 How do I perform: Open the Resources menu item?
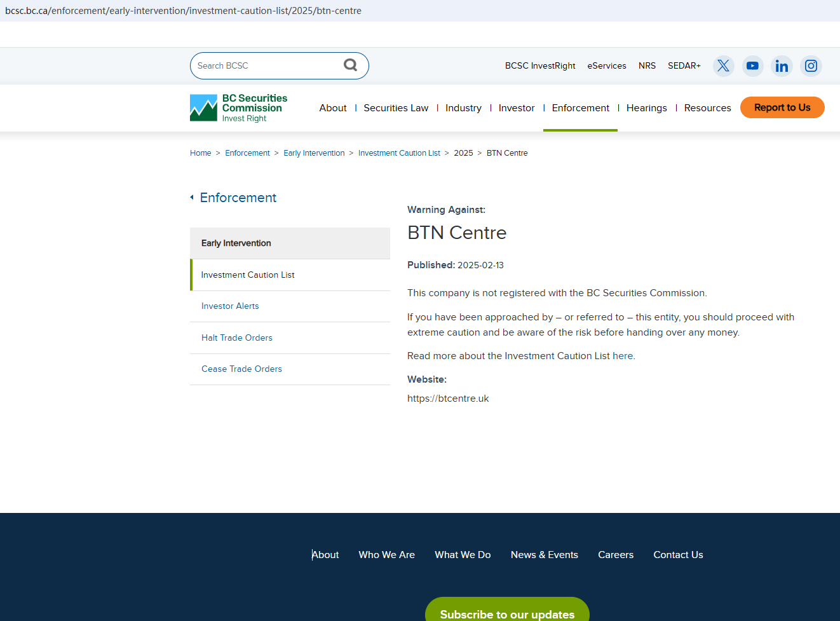tap(707, 108)
